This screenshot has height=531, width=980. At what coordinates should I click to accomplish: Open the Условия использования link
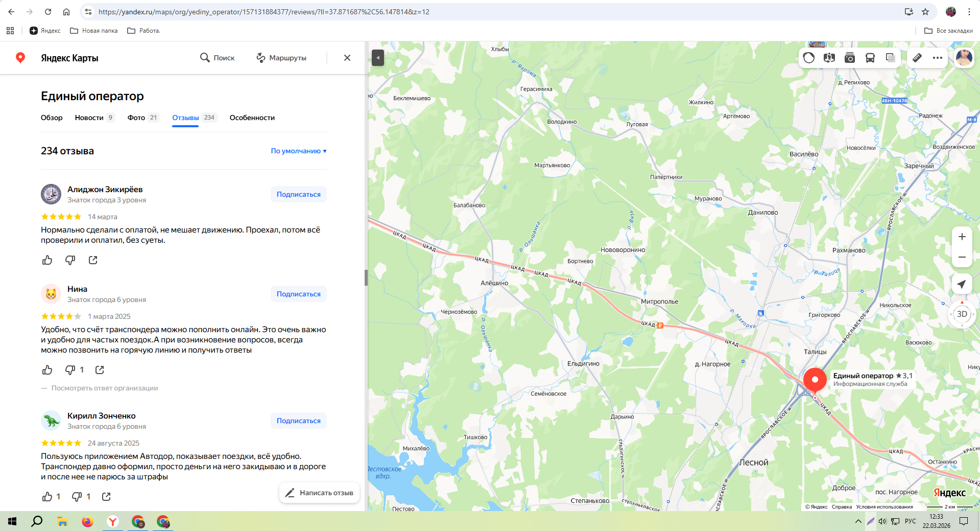click(885, 507)
